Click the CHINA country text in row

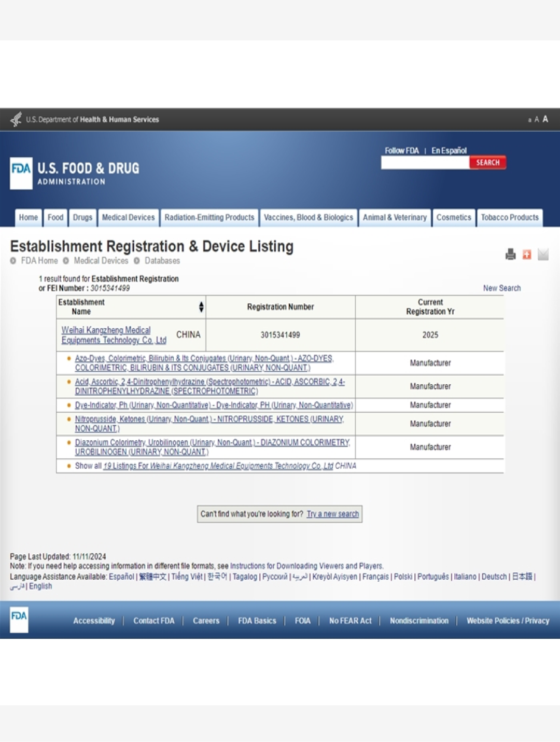[x=188, y=335]
